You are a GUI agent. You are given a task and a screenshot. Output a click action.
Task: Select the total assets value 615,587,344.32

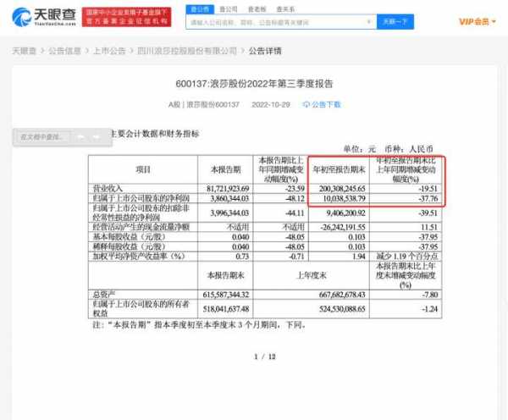(226, 295)
